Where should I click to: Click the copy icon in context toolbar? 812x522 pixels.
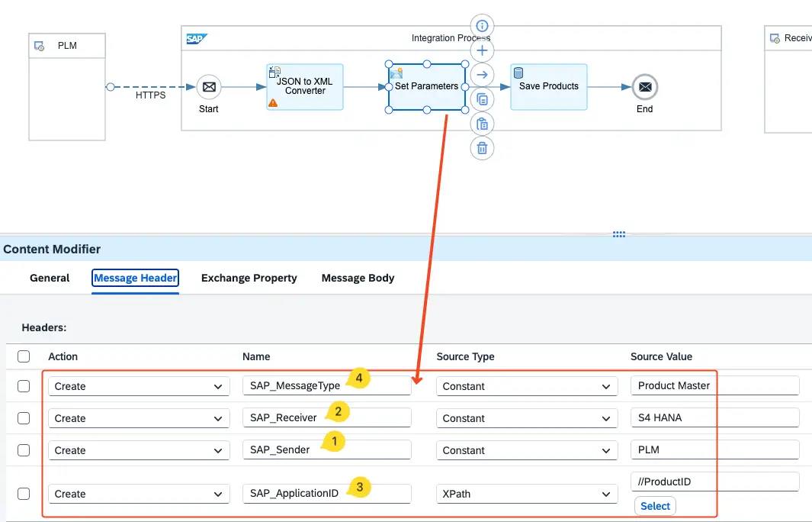point(482,99)
